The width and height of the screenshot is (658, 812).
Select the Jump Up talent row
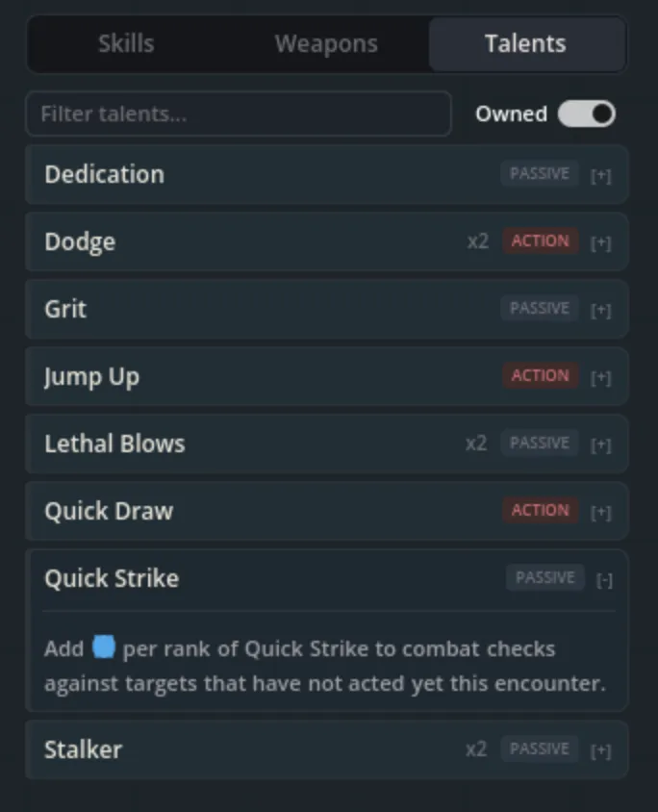[240, 376]
